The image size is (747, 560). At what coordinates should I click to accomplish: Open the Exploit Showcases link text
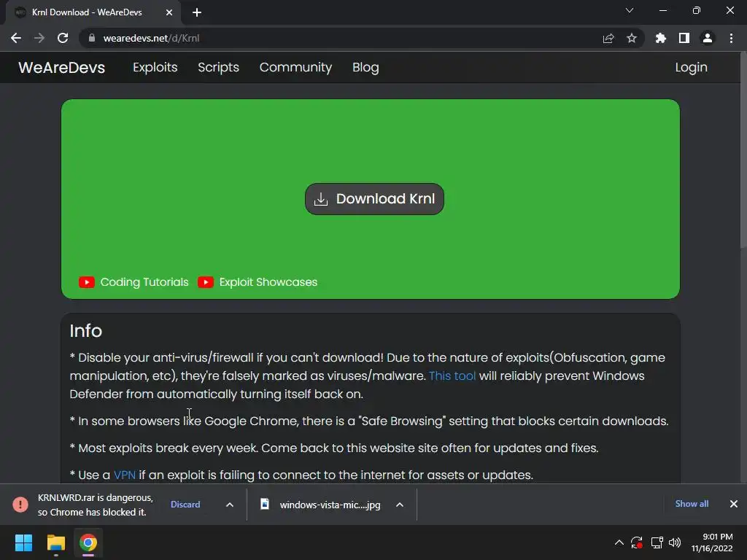(268, 282)
